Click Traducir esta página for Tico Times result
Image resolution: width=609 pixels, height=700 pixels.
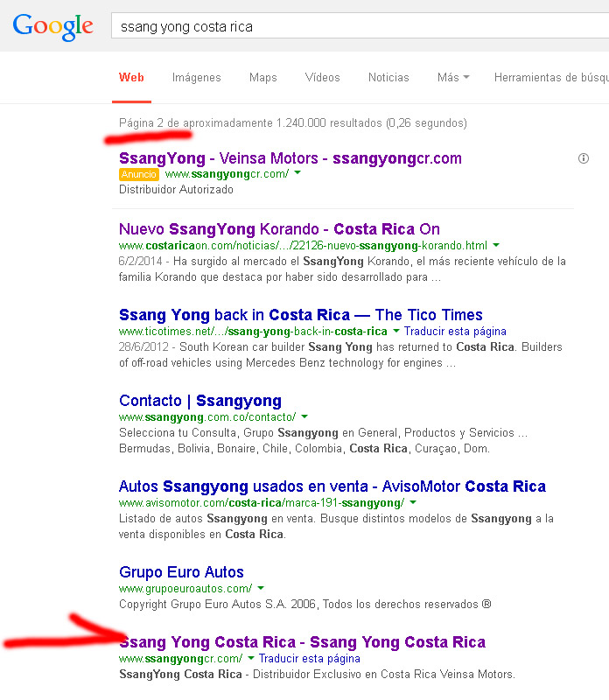[x=455, y=332]
